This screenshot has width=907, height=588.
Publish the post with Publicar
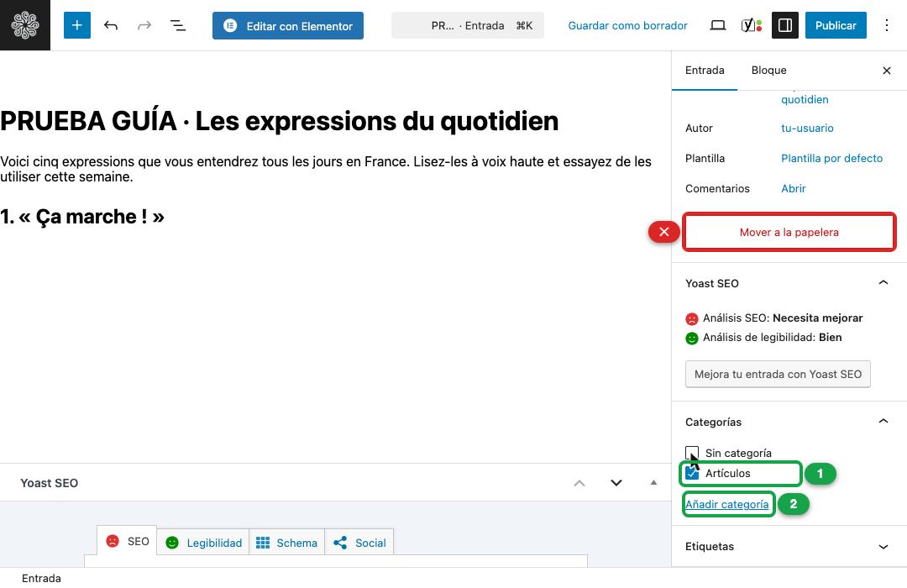click(x=836, y=25)
